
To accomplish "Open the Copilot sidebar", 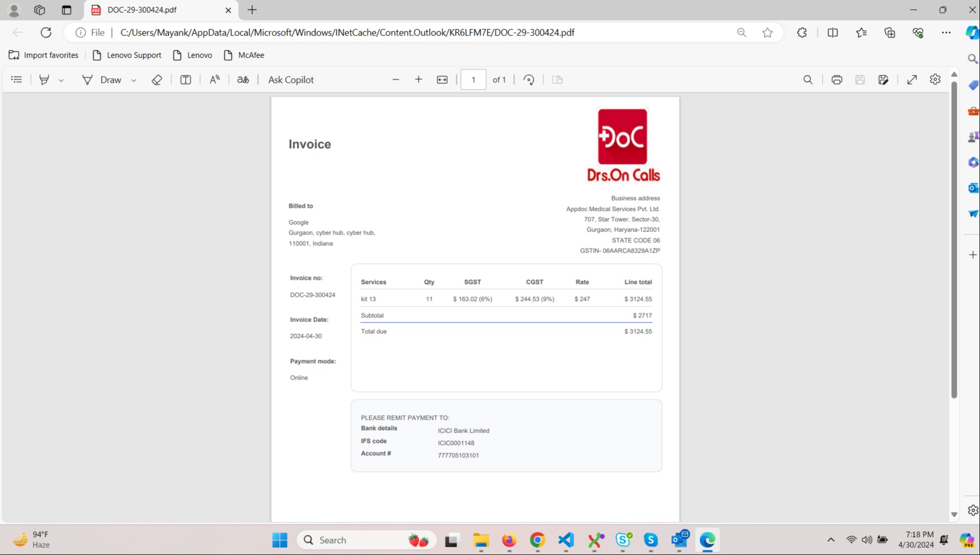I will (x=972, y=32).
